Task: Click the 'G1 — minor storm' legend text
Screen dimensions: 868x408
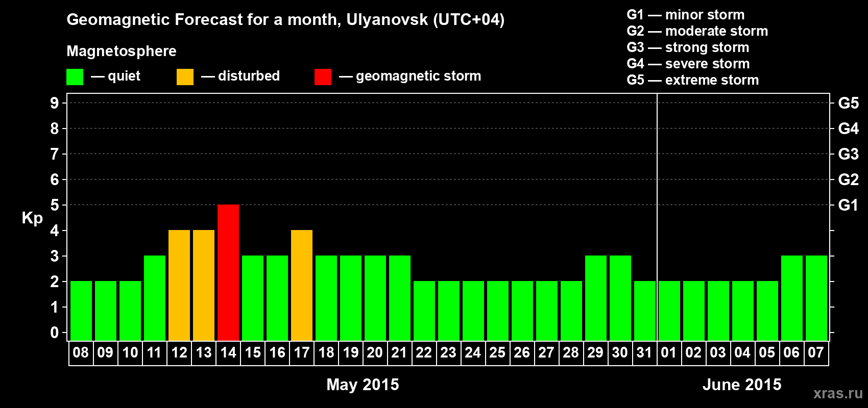Action: point(686,15)
